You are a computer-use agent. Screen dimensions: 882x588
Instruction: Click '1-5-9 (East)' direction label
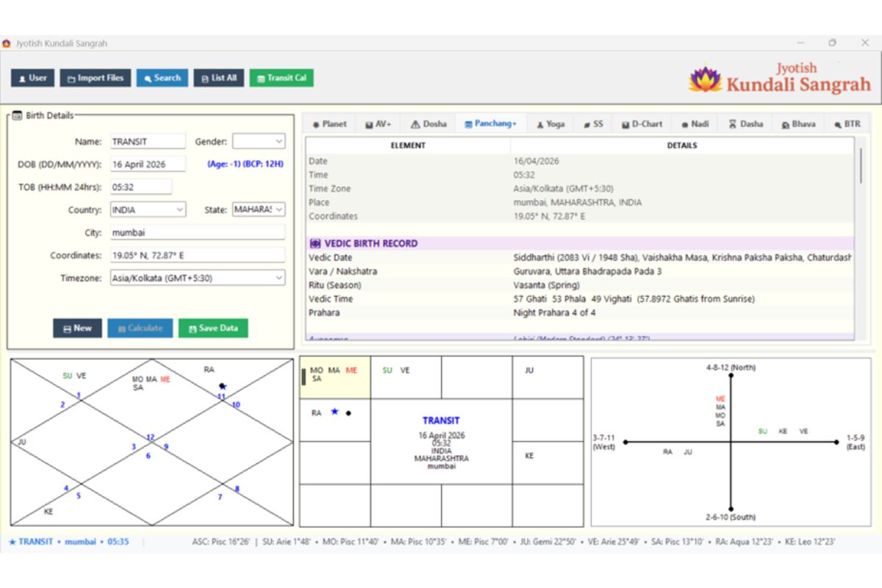(856, 442)
